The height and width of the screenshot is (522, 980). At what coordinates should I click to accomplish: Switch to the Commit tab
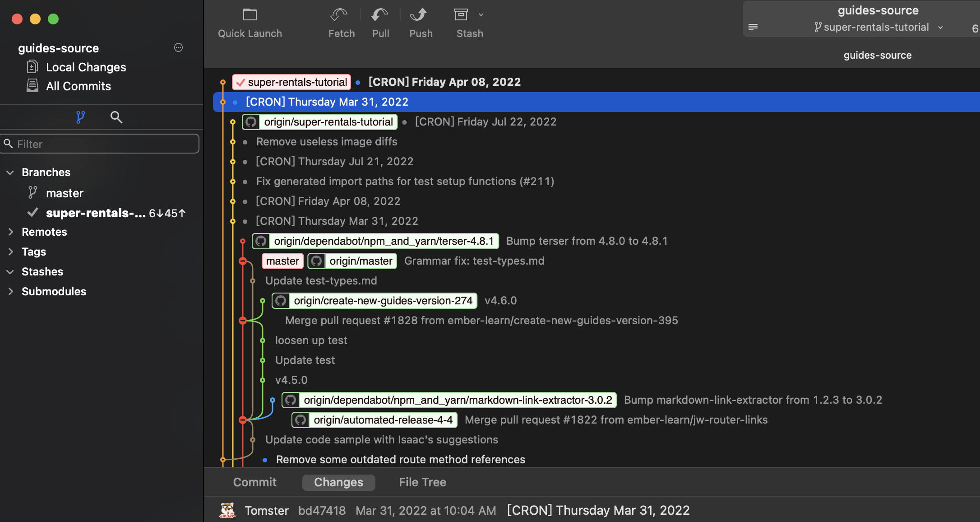tap(254, 482)
